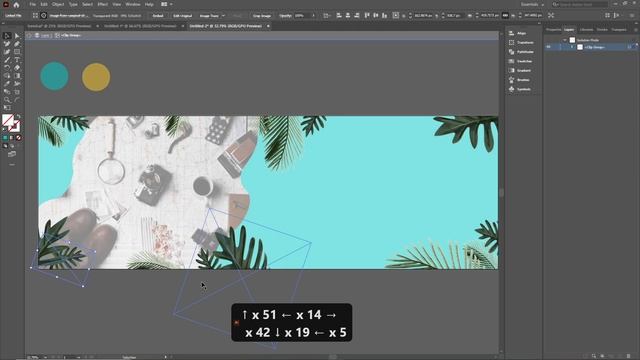Expand the Clip Group layer row
Screen dimensions: 640x360
click(572, 47)
